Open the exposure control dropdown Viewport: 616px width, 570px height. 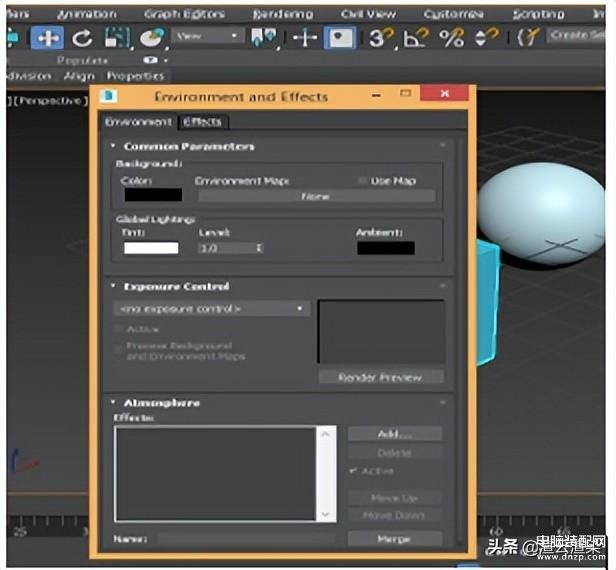(x=211, y=309)
